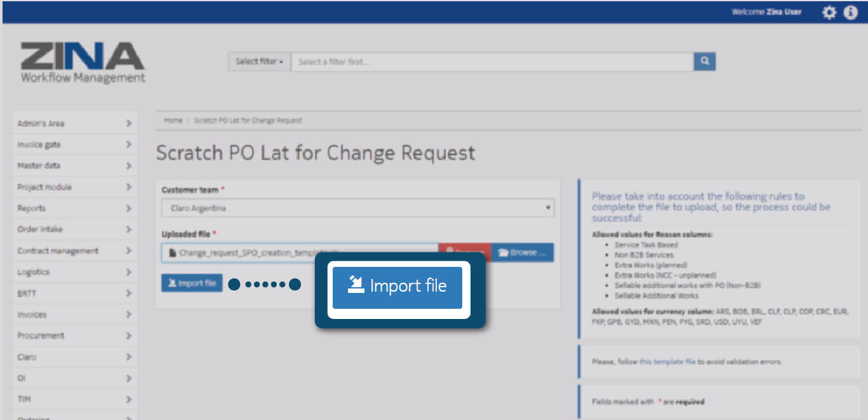Screen dimensions: 868x420
Task: Expand Admin's Area menu
Action: 74,123
